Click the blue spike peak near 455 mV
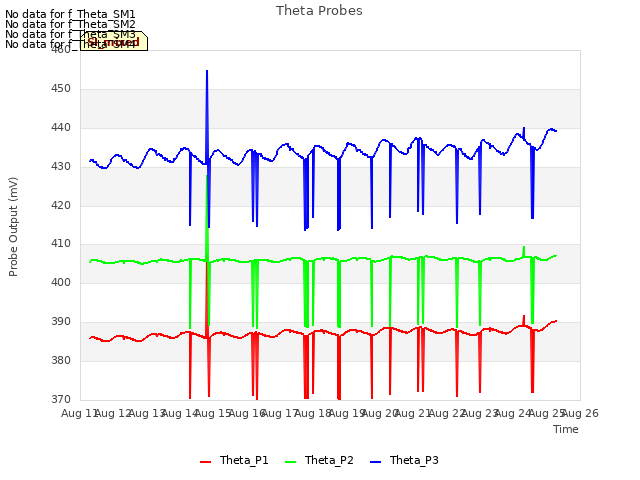 (207, 71)
